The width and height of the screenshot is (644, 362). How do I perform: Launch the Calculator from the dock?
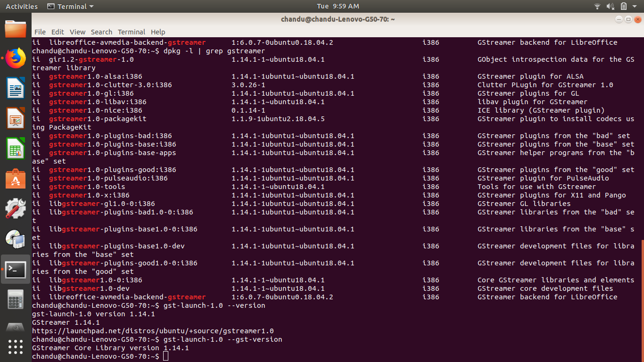16,298
